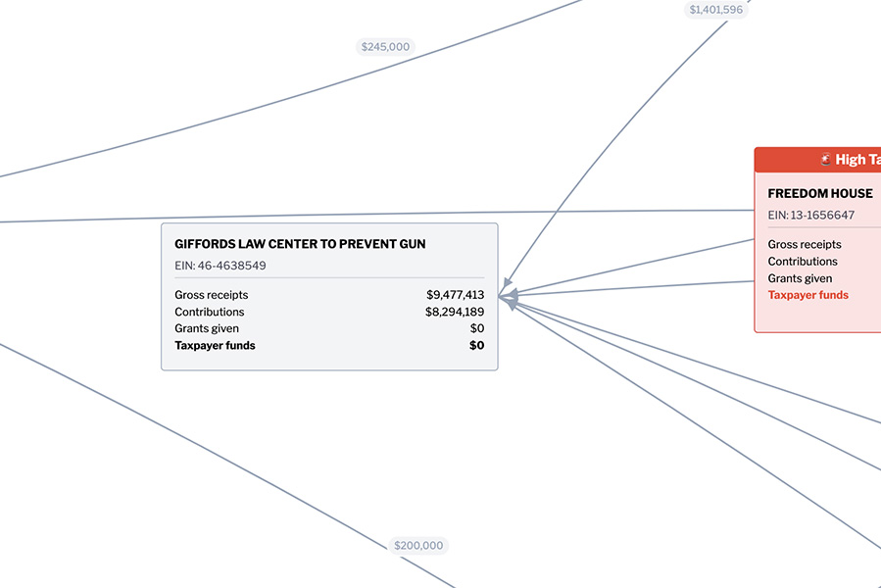Select the $200,000 grant edge label
Screen dimensions: 881x588
[x=418, y=545]
